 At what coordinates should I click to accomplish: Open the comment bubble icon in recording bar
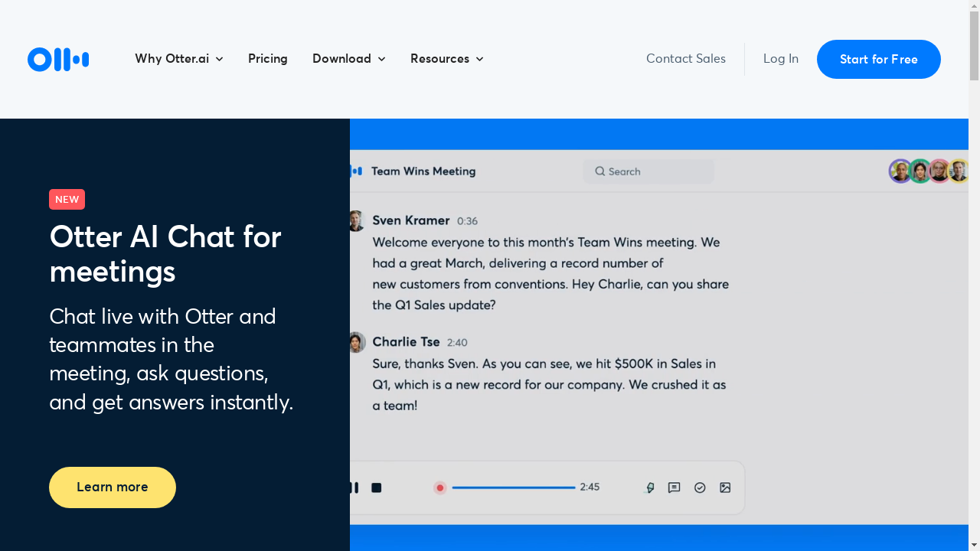674,487
